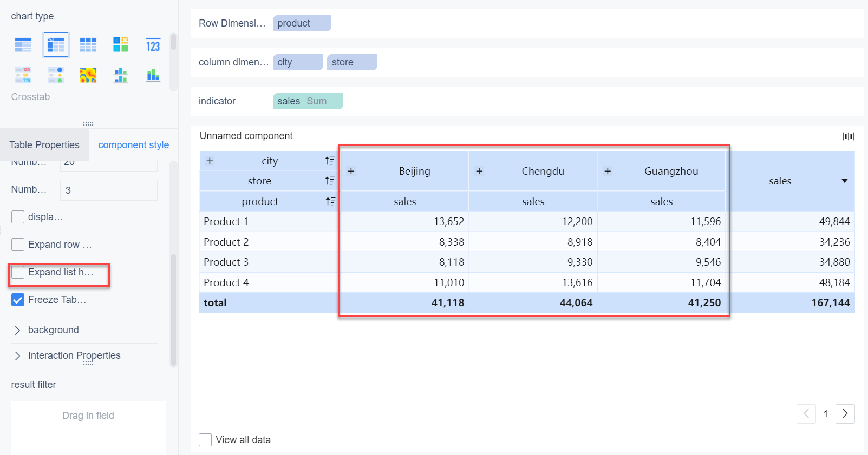The image size is (868, 455).
Task: Go to the previous page arrow
Action: tap(806, 414)
